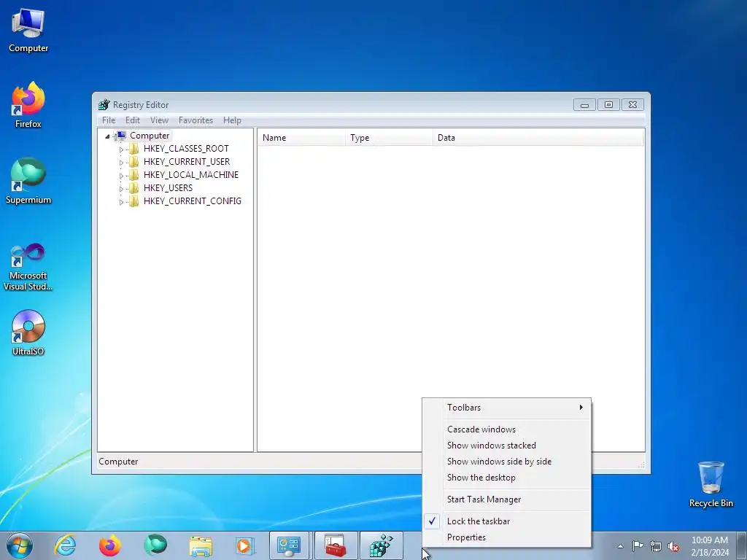
Task: Click the muted volume tray icon
Action: (673, 546)
